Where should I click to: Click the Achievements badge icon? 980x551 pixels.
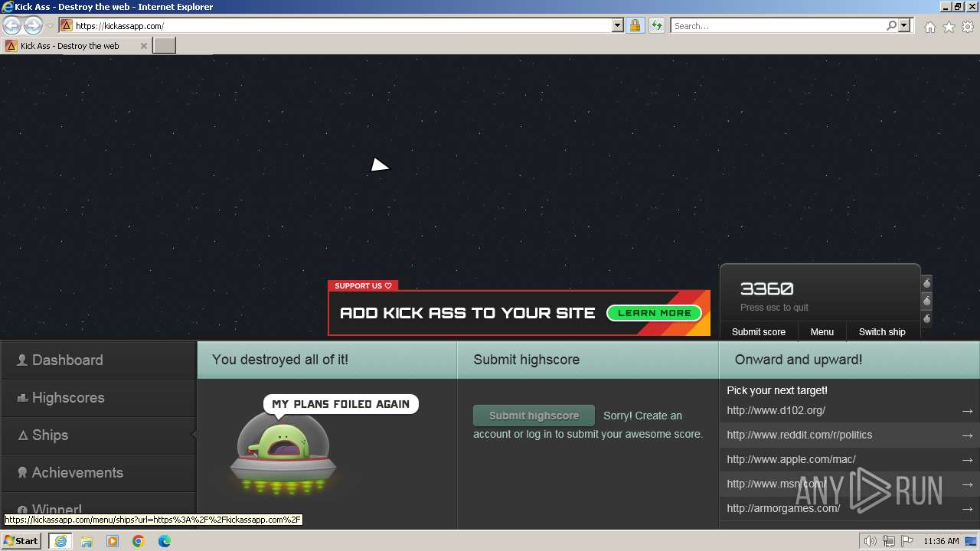click(x=22, y=473)
